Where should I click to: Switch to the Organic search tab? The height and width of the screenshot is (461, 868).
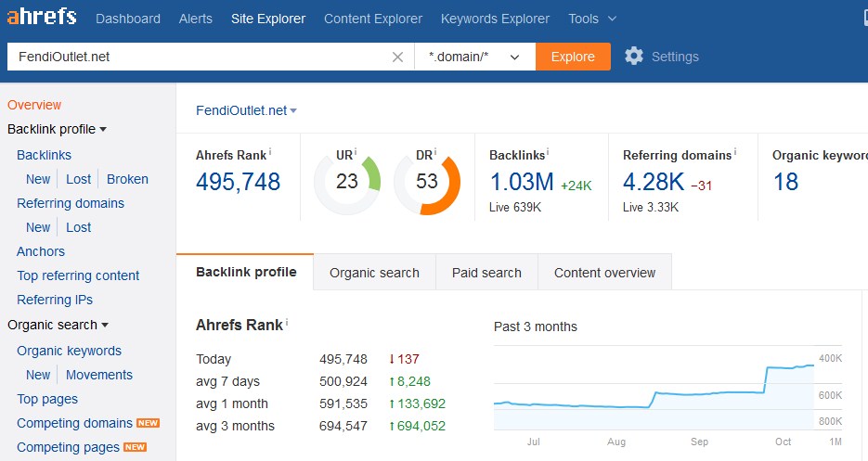[374, 273]
